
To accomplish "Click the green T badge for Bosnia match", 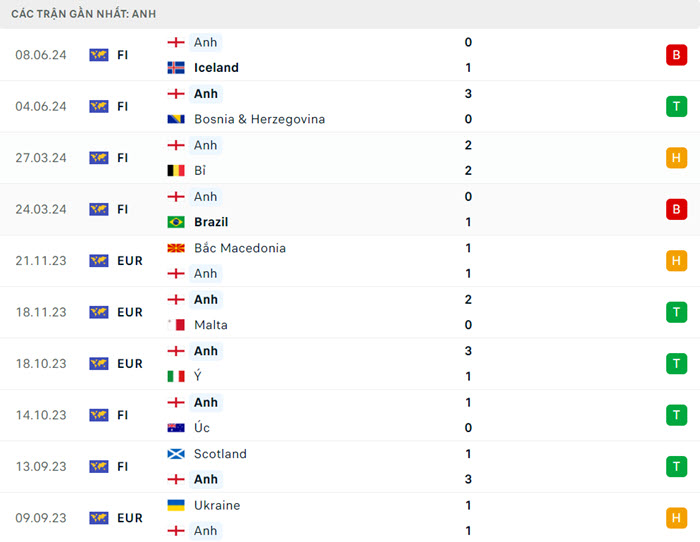I will [x=676, y=107].
